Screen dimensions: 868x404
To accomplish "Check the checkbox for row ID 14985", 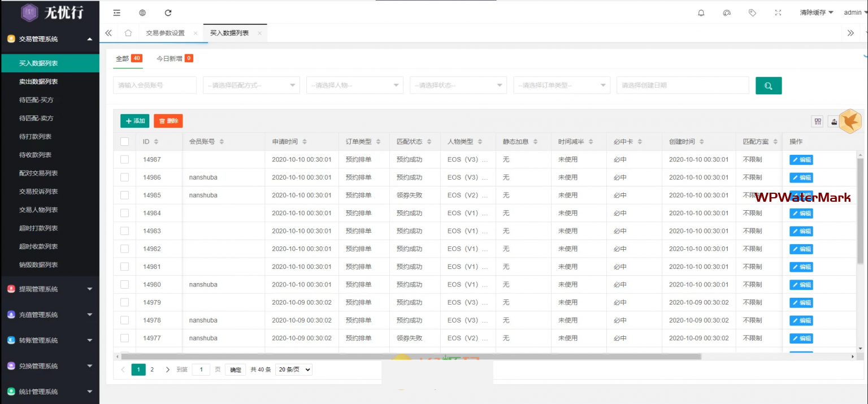I will [124, 195].
